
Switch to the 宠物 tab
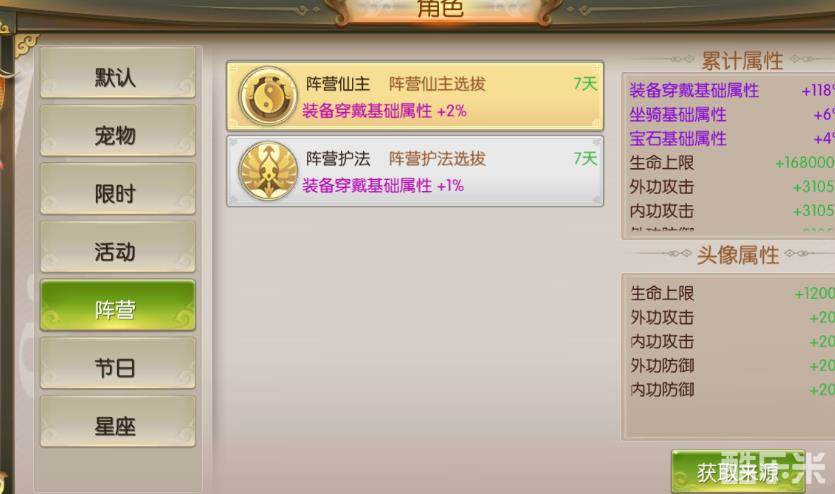tap(118, 131)
